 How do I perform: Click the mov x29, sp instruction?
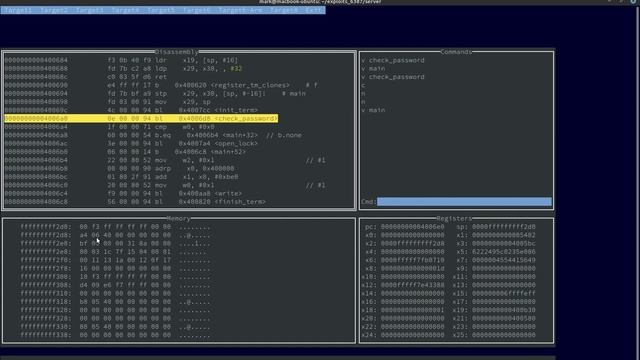coord(108,102)
